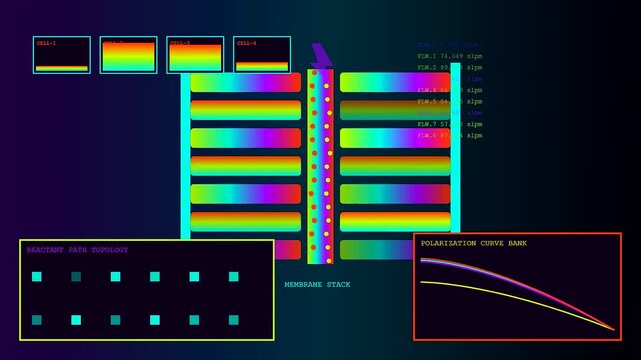The image size is (641, 360).
Task: Select second flow channel left of membrane
Action: pyautogui.click(x=246, y=110)
